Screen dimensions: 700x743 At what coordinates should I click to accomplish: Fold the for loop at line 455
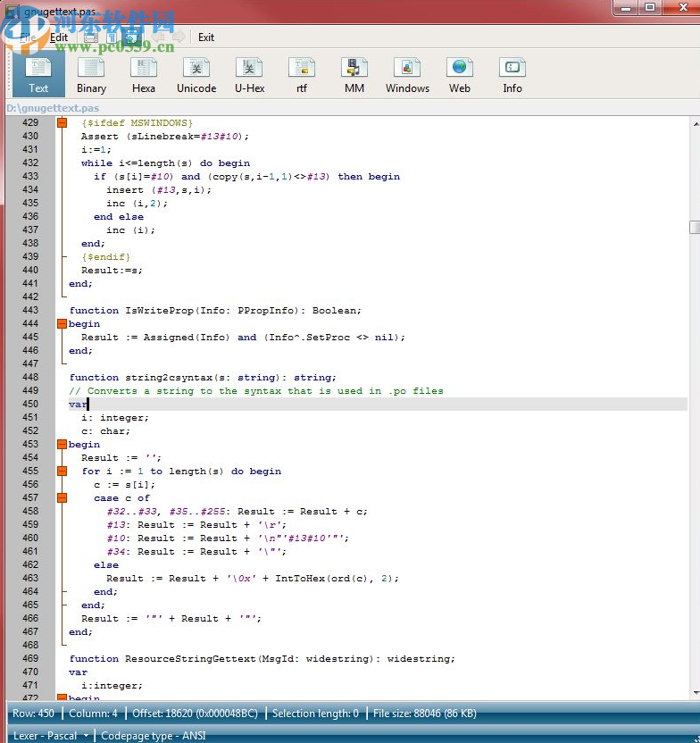[62, 472]
